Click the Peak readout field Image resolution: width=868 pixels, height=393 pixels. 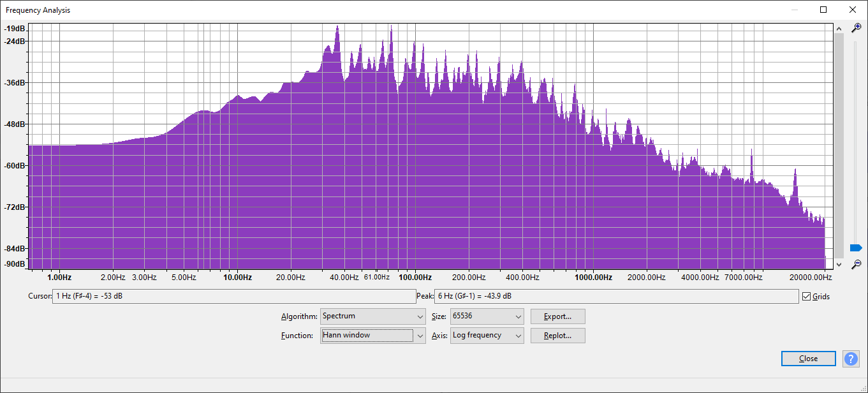tap(616, 297)
